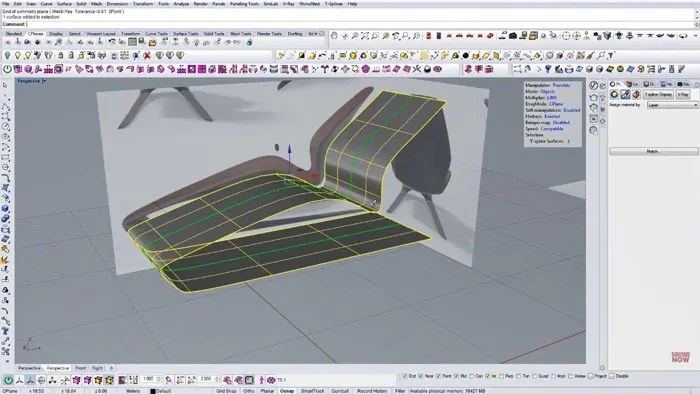
Task: Click CPlane value next to DragMode
Action: tap(556, 104)
